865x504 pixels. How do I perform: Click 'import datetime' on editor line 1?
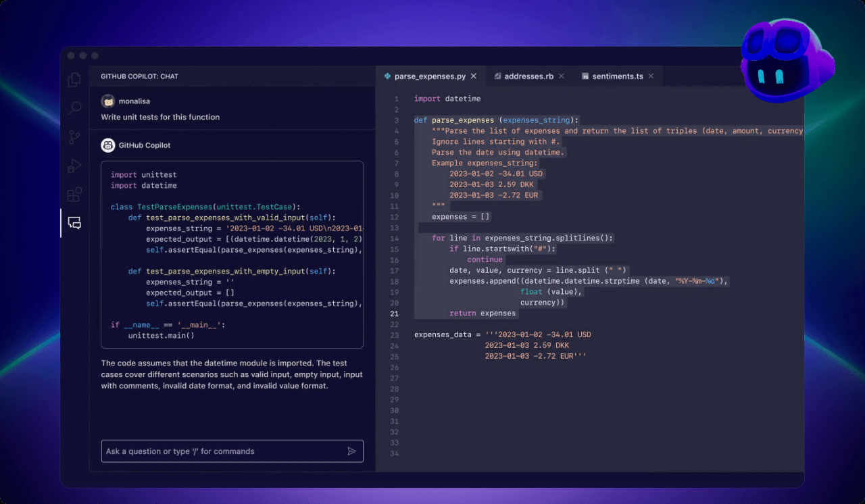pyautogui.click(x=447, y=99)
